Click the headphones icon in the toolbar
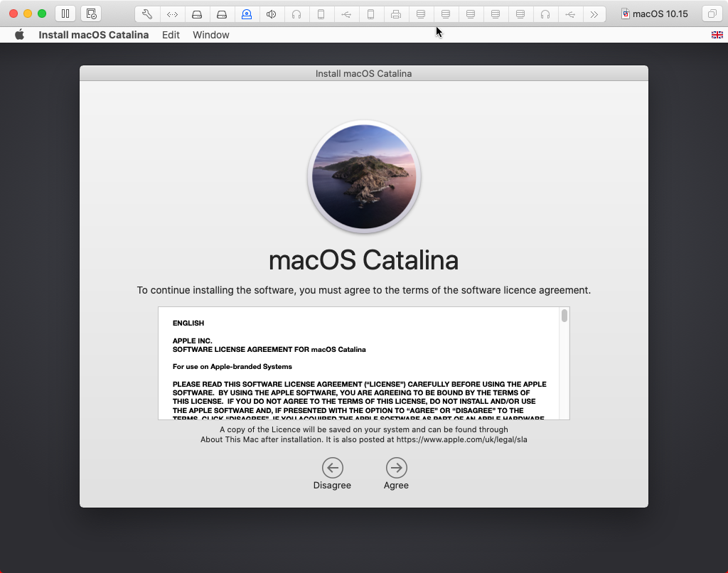Image resolution: width=728 pixels, height=573 pixels. click(x=296, y=14)
